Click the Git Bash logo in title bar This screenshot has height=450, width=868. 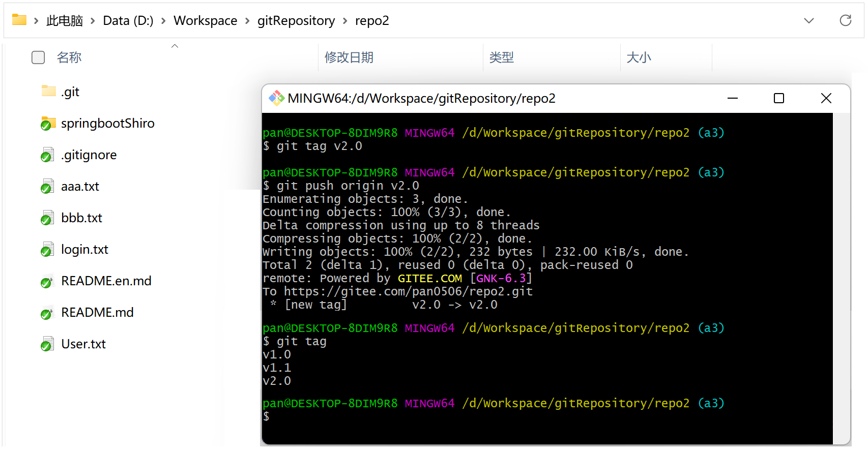pos(276,98)
